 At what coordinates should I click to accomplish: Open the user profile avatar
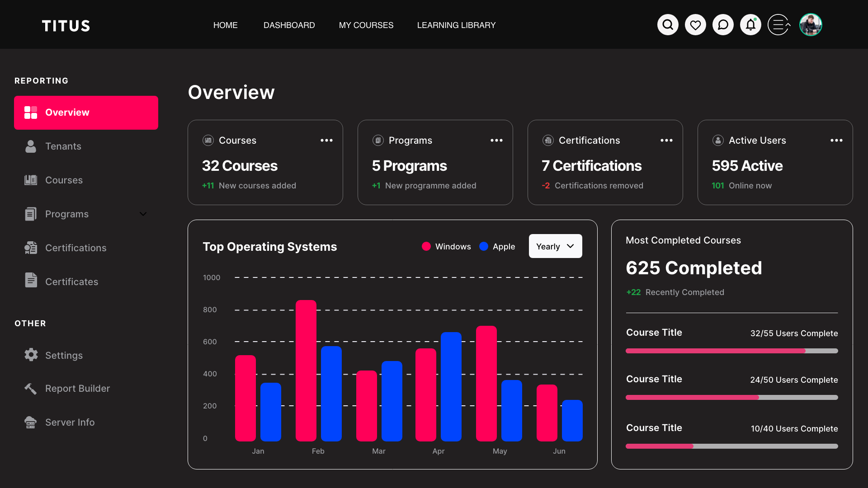tap(811, 25)
